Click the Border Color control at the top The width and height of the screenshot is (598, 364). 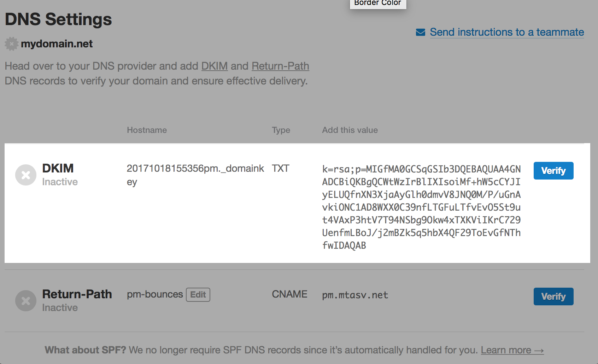(377, 4)
